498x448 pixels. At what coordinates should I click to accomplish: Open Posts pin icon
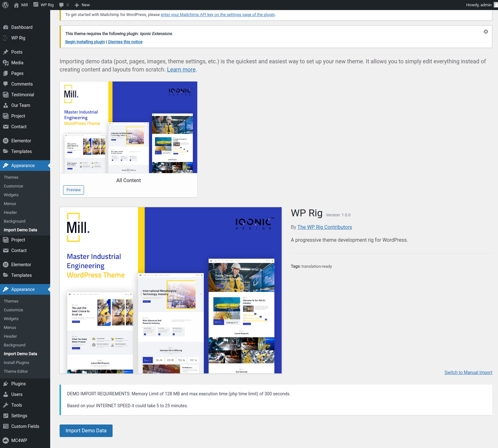(6, 52)
